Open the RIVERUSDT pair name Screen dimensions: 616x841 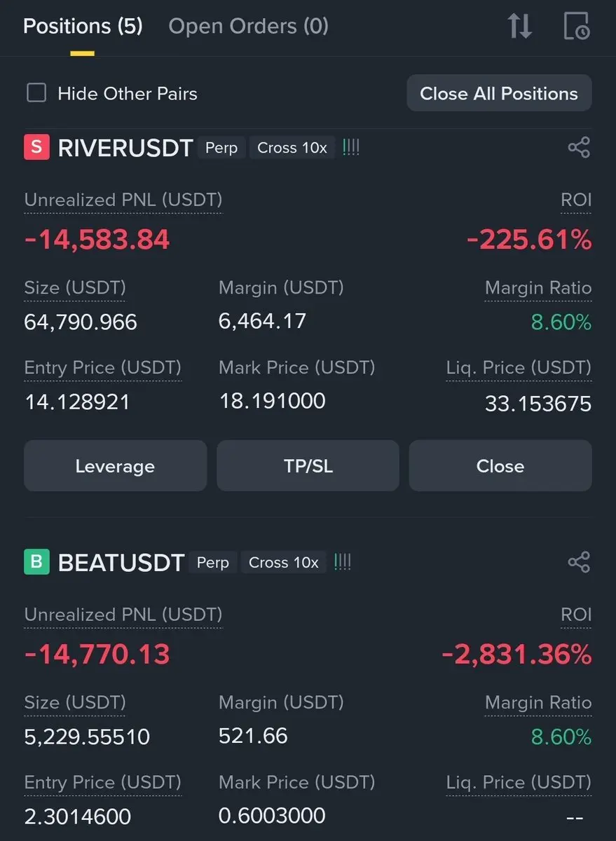click(x=125, y=148)
